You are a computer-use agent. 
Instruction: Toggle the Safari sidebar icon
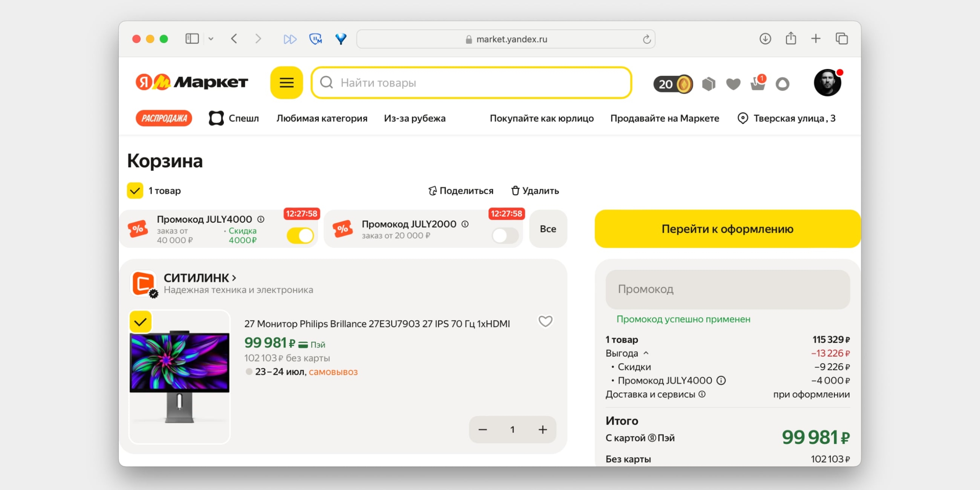[x=192, y=39]
